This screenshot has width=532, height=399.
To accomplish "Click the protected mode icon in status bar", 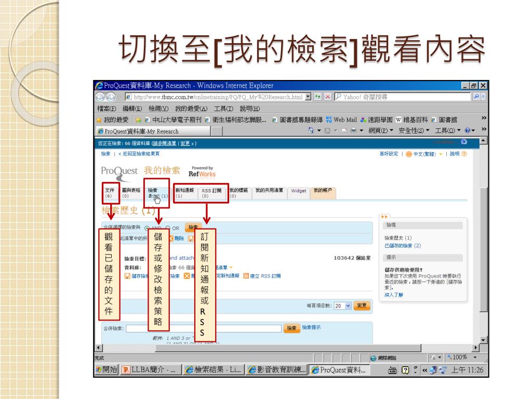I will (433, 357).
